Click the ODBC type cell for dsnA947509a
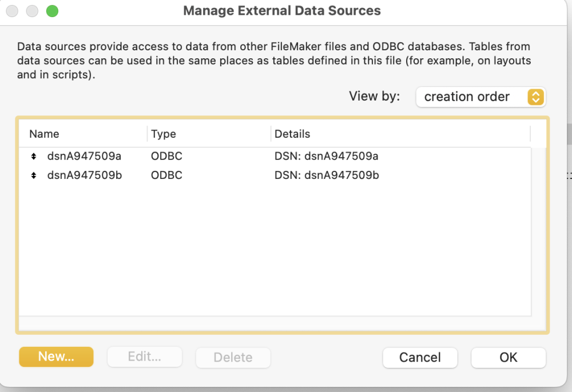This screenshot has width=572, height=392. [166, 156]
